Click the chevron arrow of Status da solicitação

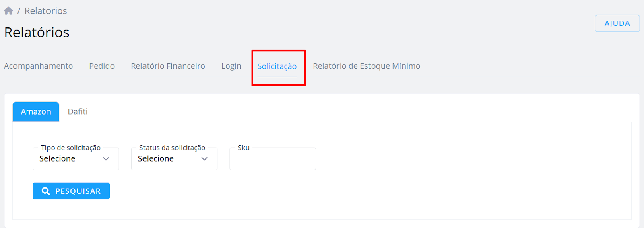coord(204,159)
